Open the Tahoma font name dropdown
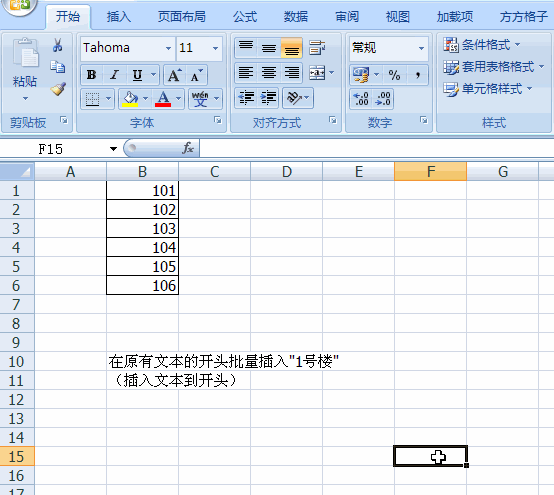This screenshot has width=554, height=495. click(169, 48)
